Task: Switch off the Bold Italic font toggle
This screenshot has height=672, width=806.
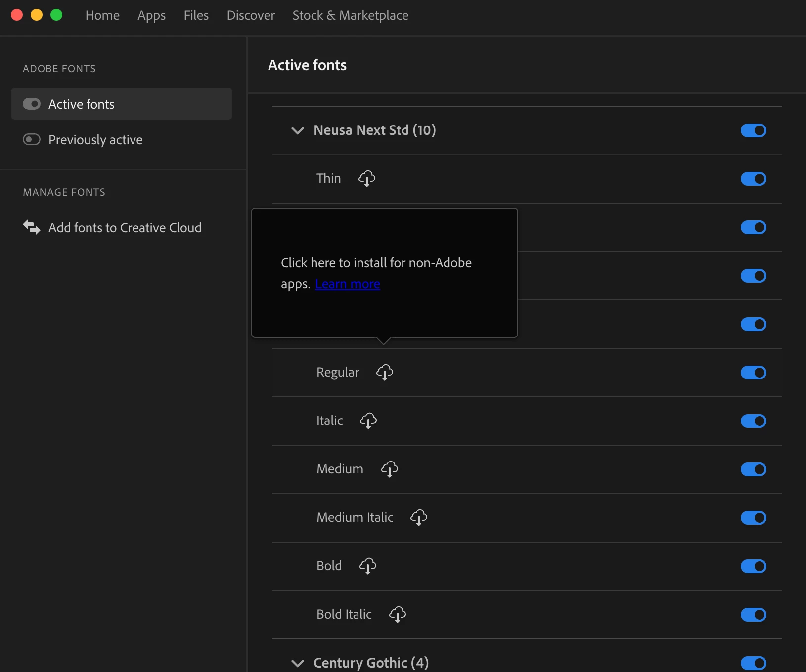Action: coord(754,615)
